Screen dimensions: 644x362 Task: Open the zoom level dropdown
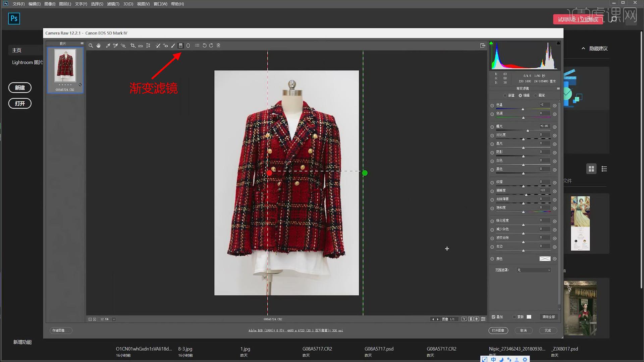coord(114,319)
